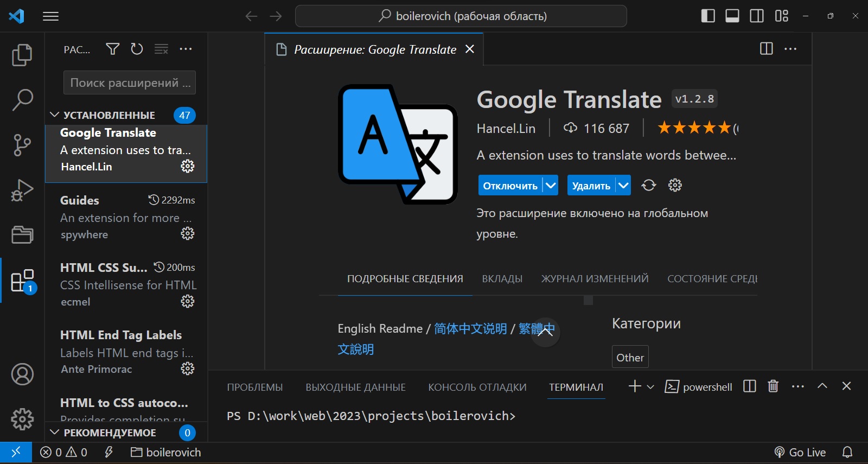Click scroll-to-top arrow button in readme
868x464 pixels.
(x=545, y=332)
